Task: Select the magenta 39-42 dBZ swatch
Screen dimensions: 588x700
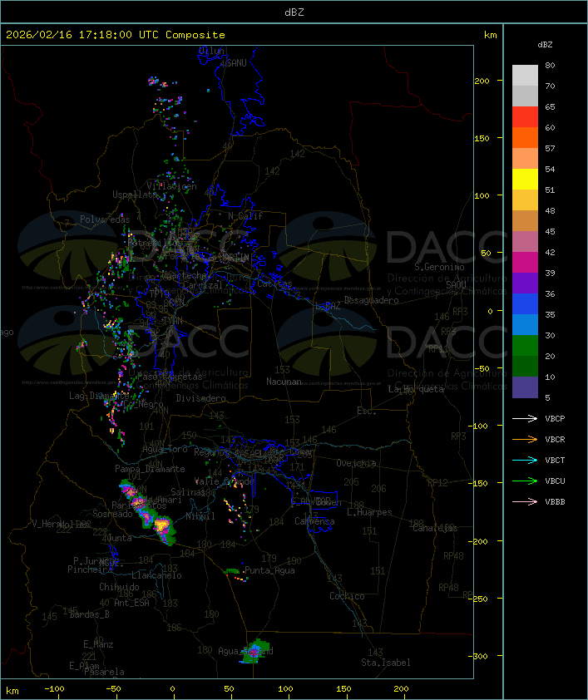Action: coord(525,263)
